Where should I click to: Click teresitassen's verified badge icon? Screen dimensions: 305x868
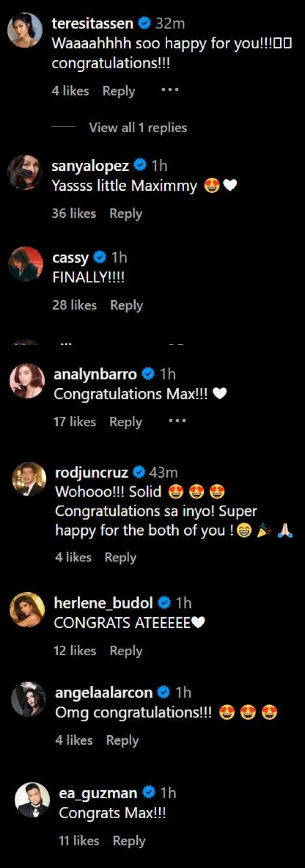point(145,22)
